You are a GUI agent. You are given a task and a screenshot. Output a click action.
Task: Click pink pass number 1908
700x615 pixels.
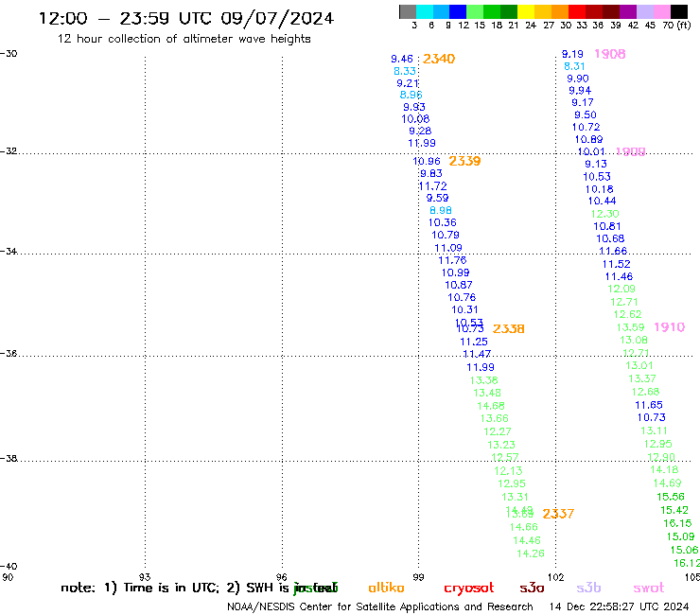(610, 54)
